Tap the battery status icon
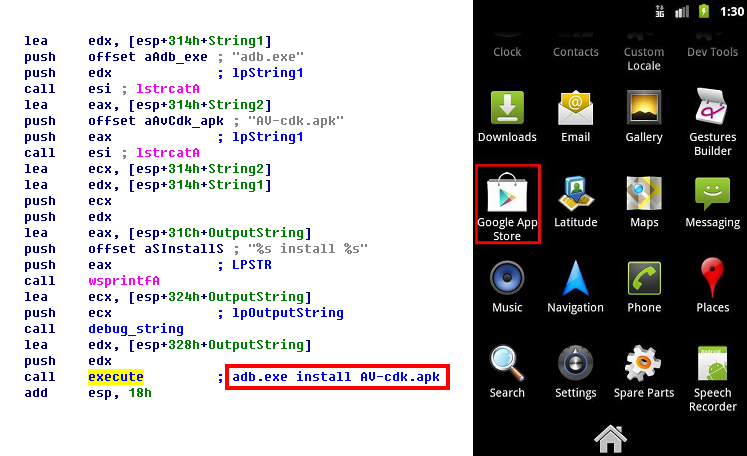Image resolution: width=747 pixels, height=456 pixels. (704, 11)
